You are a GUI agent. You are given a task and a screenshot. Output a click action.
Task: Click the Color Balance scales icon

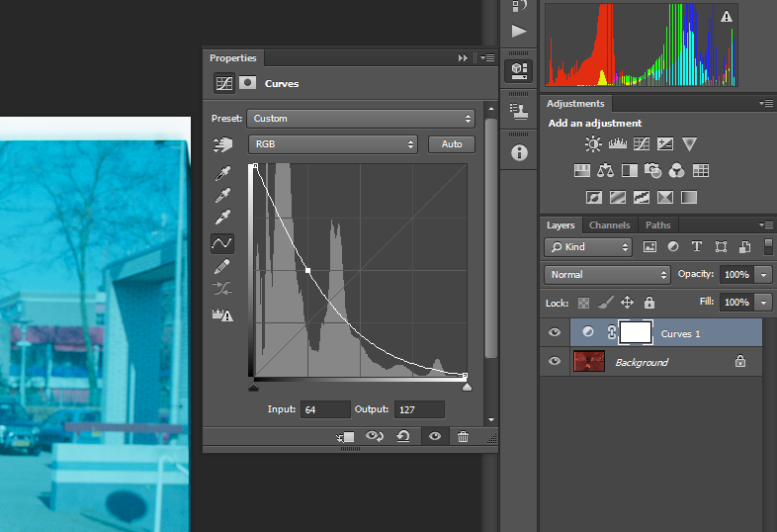[605, 171]
